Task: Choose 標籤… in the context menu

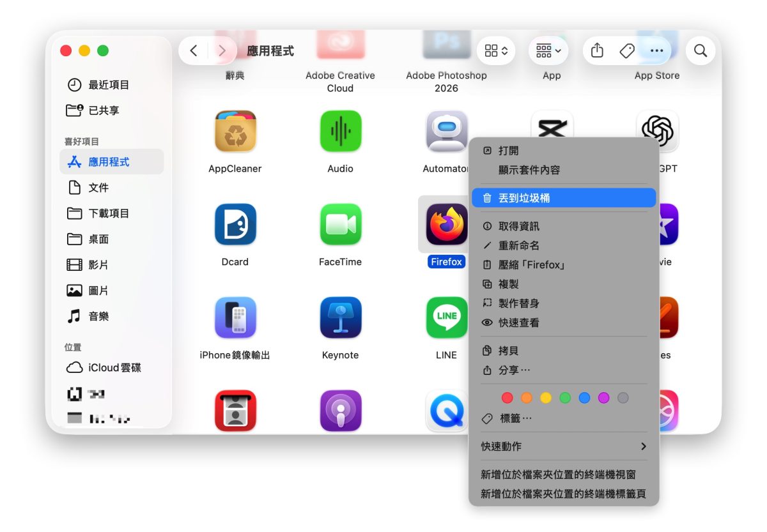Action: (x=564, y=418)
